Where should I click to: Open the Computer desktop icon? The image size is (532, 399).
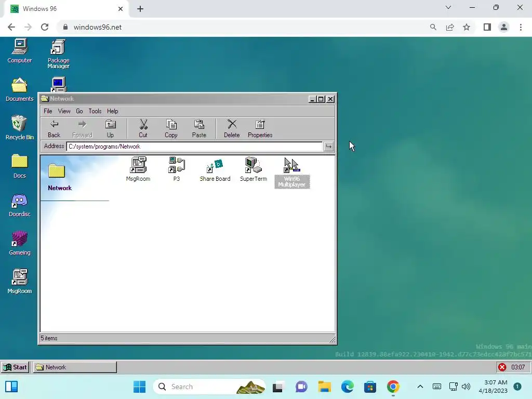click(20, 51)
